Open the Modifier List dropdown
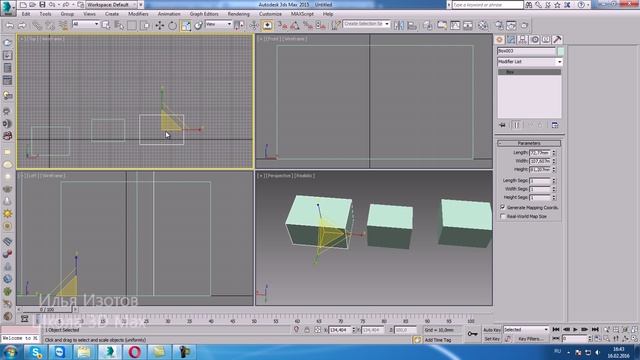The height and width of the screenshot is (360, 640). click(x=530, y=62)
